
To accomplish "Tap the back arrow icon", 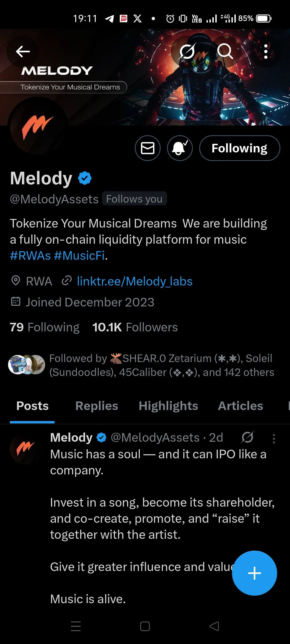I will click(x=23, y=52).
